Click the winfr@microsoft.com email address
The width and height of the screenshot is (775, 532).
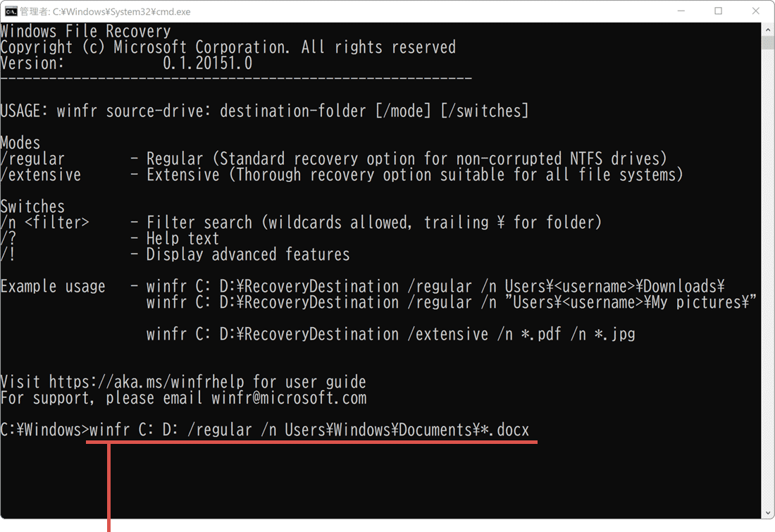click(x=289, y=398)
